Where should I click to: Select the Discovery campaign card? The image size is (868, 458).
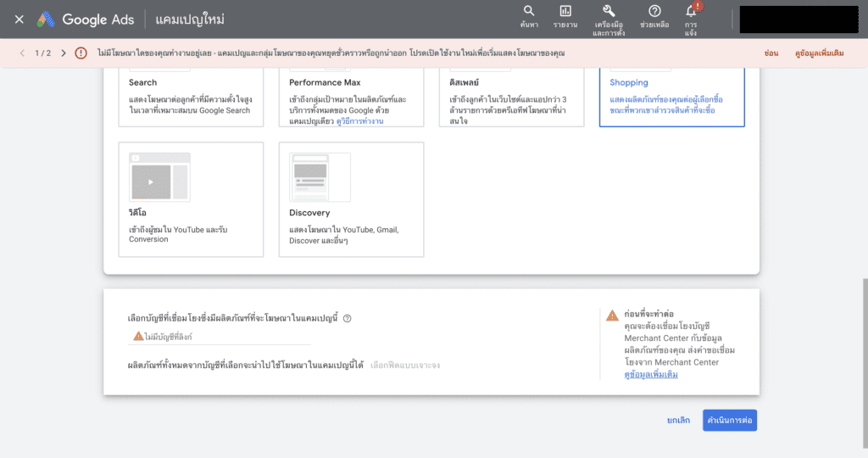[x=352, y=199]
